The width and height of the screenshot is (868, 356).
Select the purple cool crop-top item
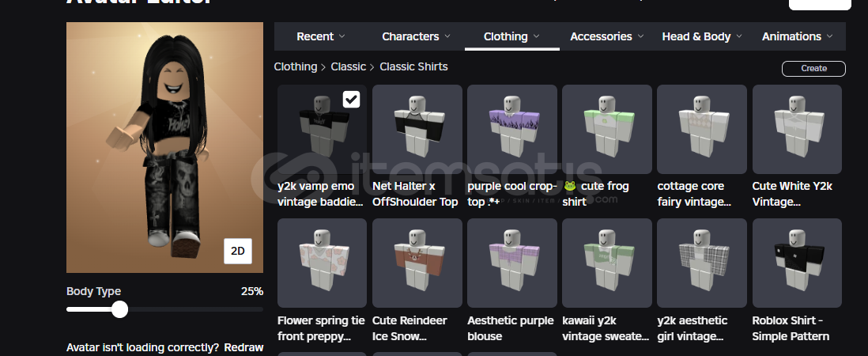pos(512,130)
